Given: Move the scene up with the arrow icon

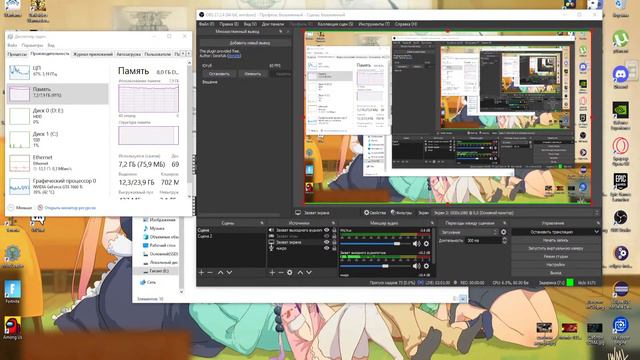Looking at the screenshot, I should tap(220, 272).
